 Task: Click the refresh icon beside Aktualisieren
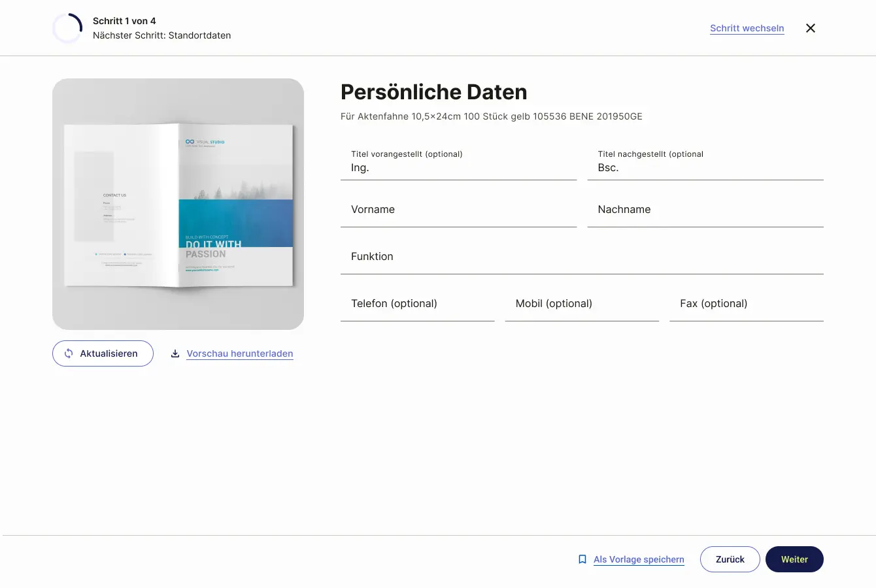[68, 353]
